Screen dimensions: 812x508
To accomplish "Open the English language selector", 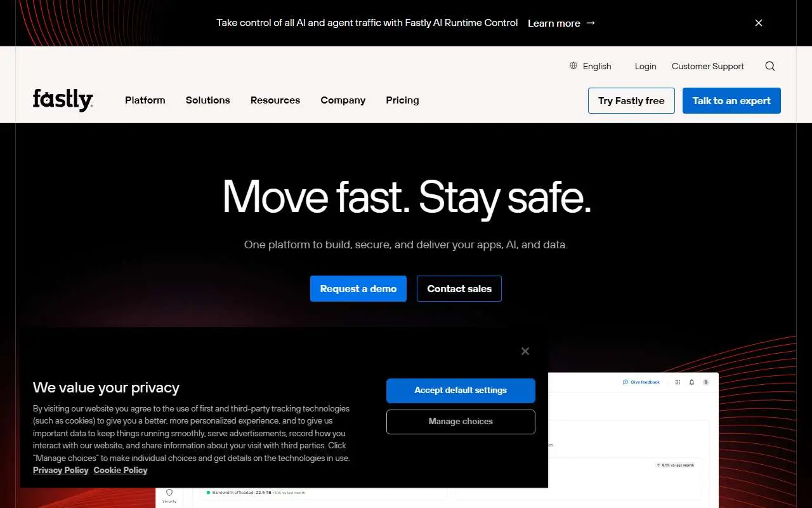I will [591, 66].
